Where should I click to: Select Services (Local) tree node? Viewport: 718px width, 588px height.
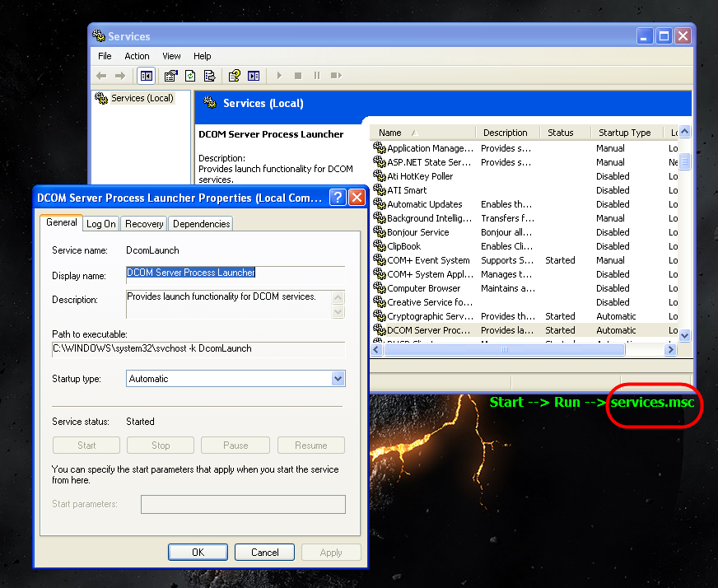click(142, 98)
